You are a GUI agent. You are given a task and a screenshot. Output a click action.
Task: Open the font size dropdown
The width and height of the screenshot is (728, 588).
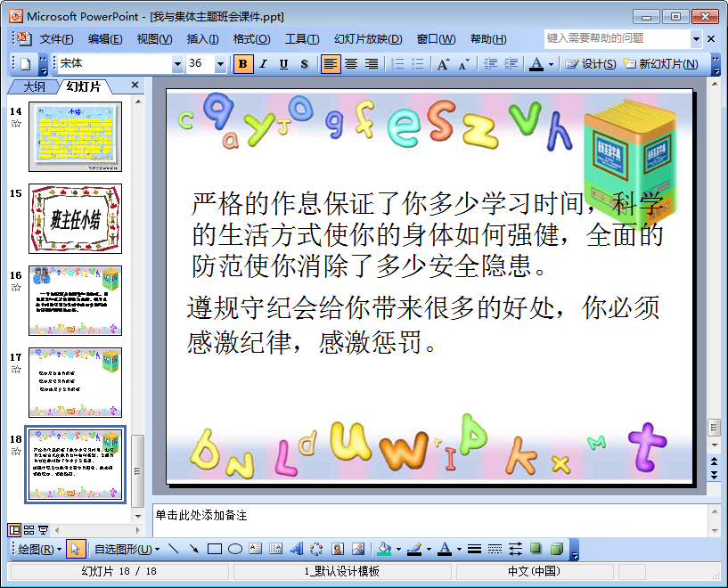pos(221,64)
